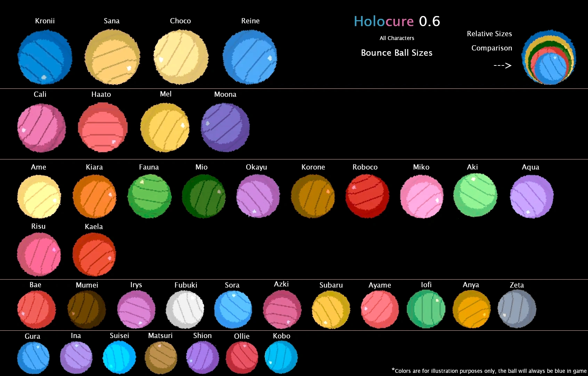Choose the red ball under Bae
The width and height of the screenshot is (588, 376).
[x=37, y=310]
